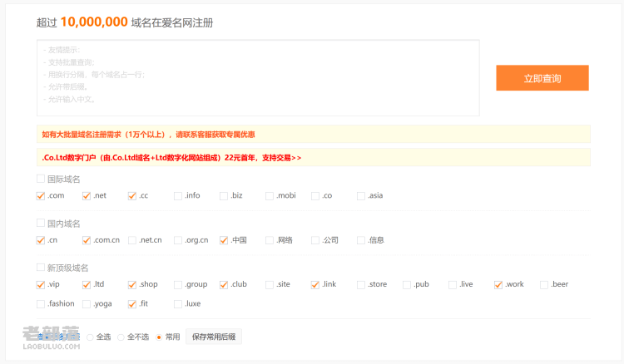Tick the .pub checkbox
The height and width of the screenshot is (364, 624).
(x=407, y=284)
